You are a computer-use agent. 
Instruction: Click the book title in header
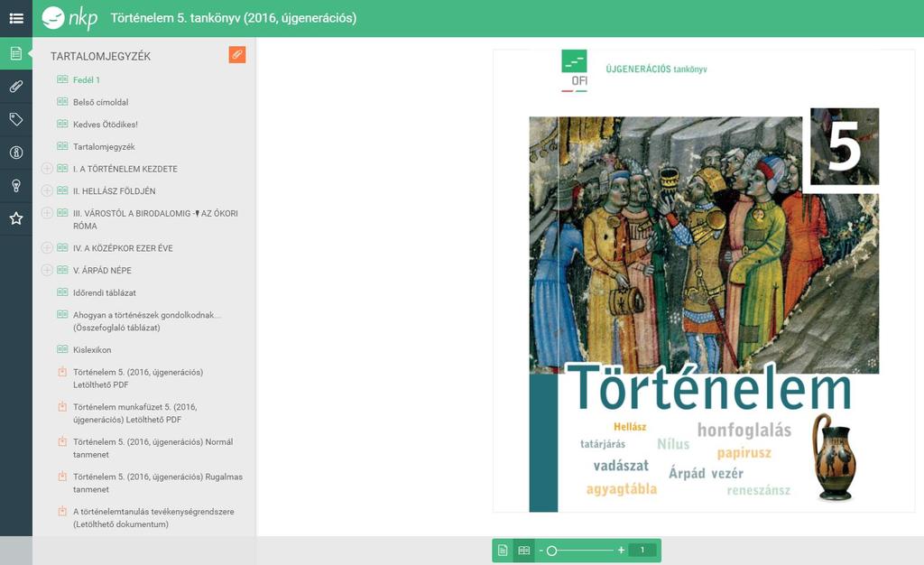[234, 18]
